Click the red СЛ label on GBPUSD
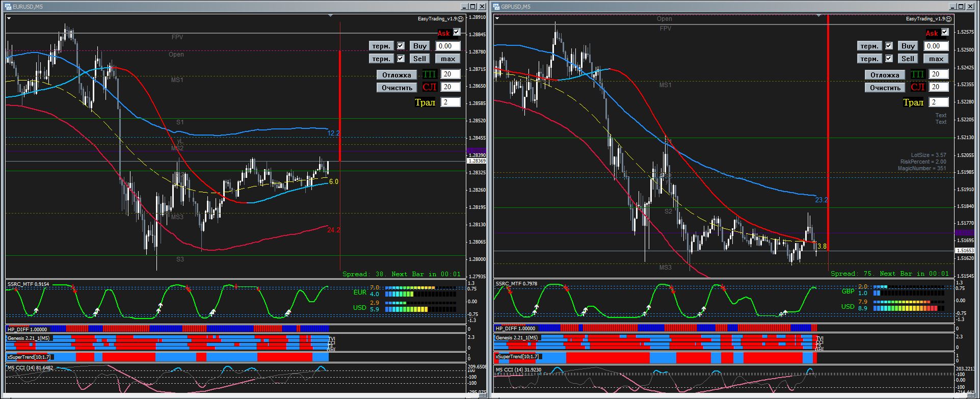The width and height of the screenshot is (980, 399). (x=918, y=87)
